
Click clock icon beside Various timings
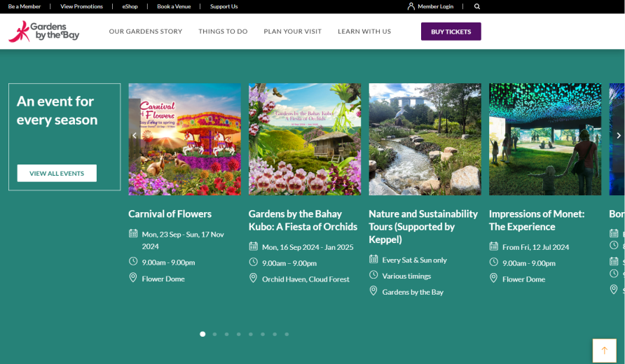point(373,275)
